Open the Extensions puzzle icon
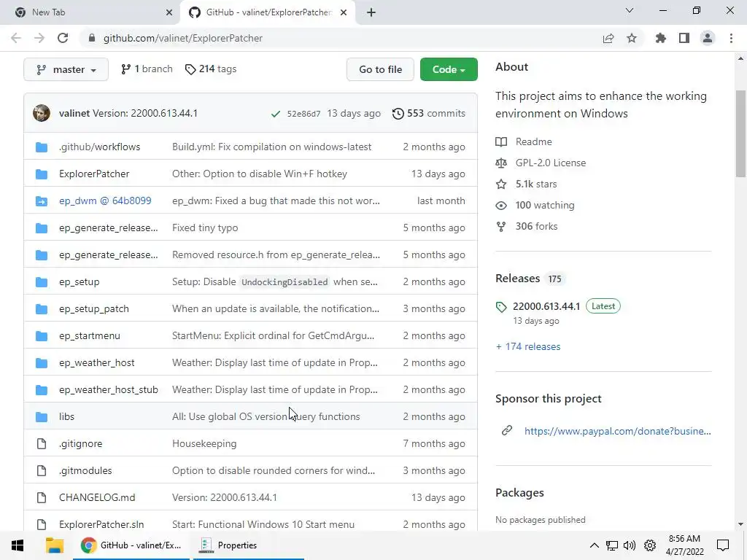This screenshot has width=747, height=560. (661, 38)
